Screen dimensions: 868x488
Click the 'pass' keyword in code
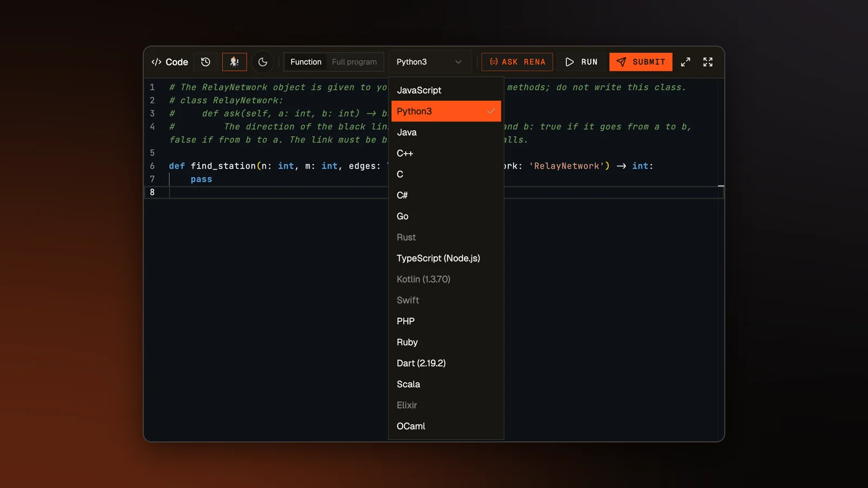201,179
